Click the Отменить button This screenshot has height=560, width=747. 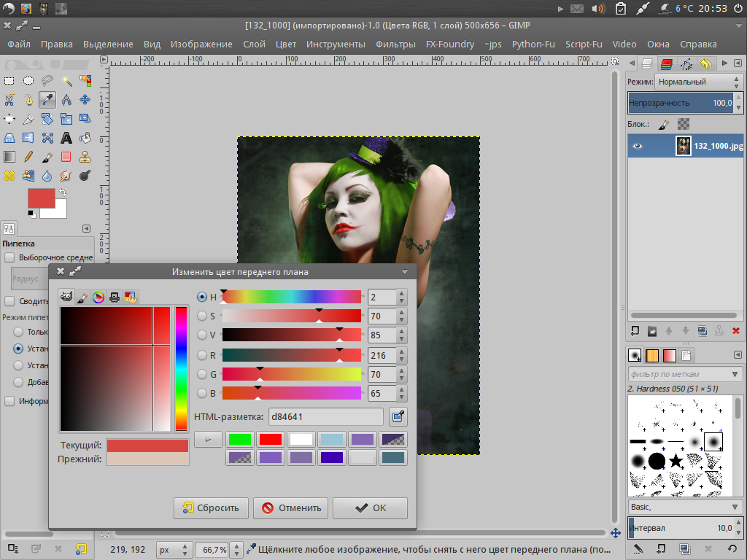pos(291,508)
